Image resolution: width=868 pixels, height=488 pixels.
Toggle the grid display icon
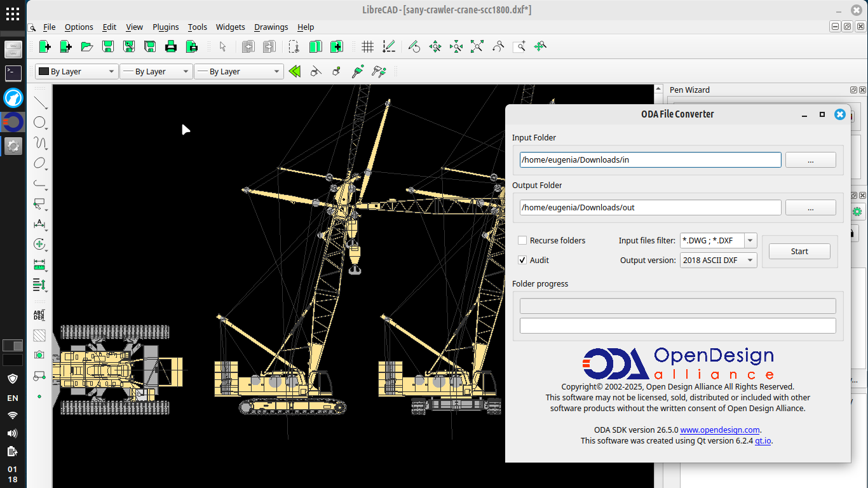pos(367,46)
